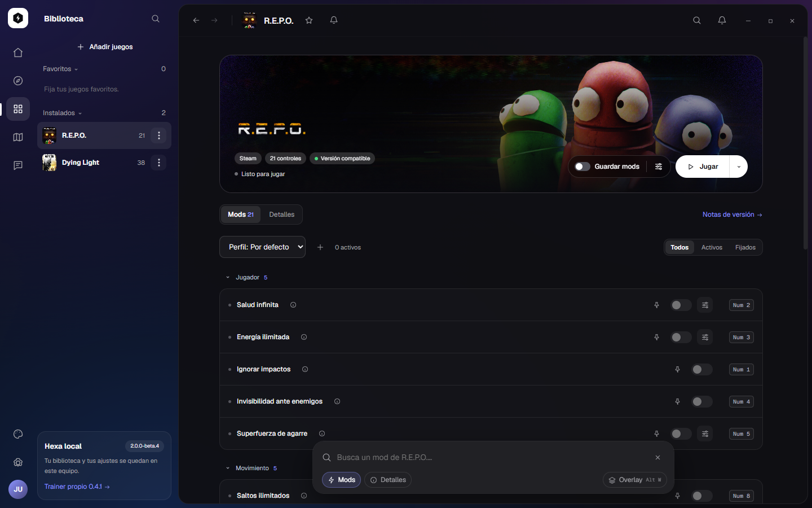Mark R.E.P.O. as favorite star

tap(309, 20)
